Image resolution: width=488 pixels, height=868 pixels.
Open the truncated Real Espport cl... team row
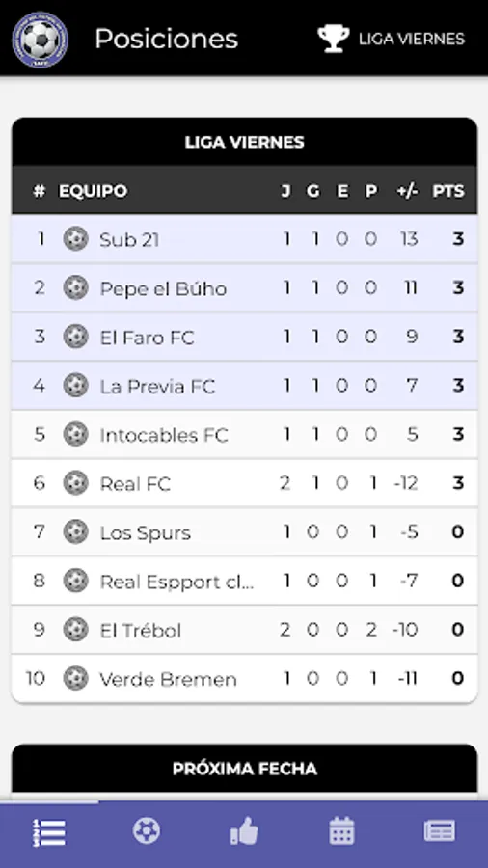pos(245,581)
